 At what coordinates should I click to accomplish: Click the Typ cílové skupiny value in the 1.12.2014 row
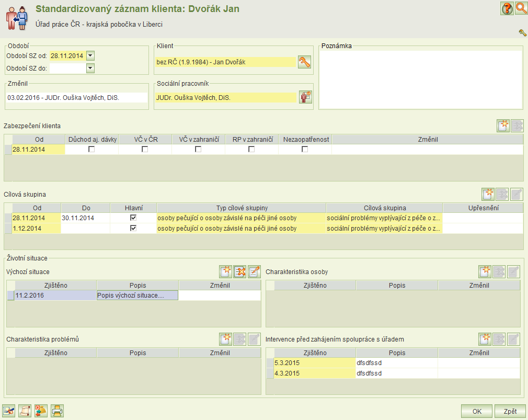pos(241,229)
